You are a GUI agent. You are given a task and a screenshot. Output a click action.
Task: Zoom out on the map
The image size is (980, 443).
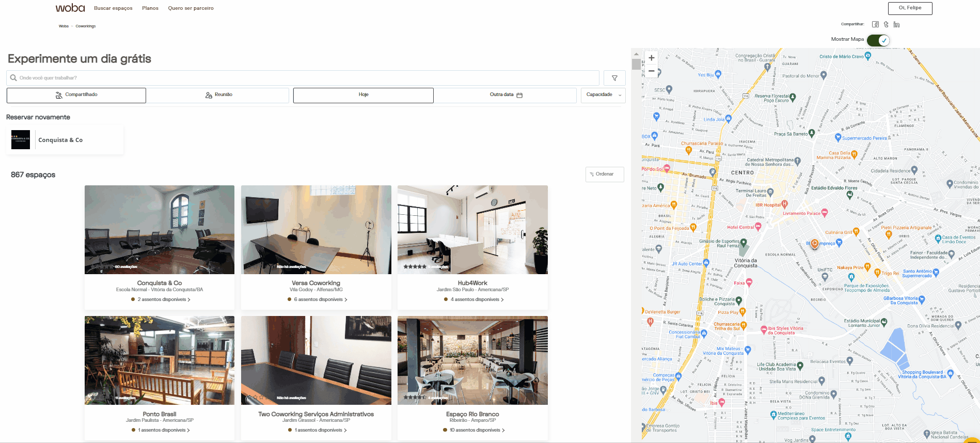pyautogui.click(x=651, y=71)
